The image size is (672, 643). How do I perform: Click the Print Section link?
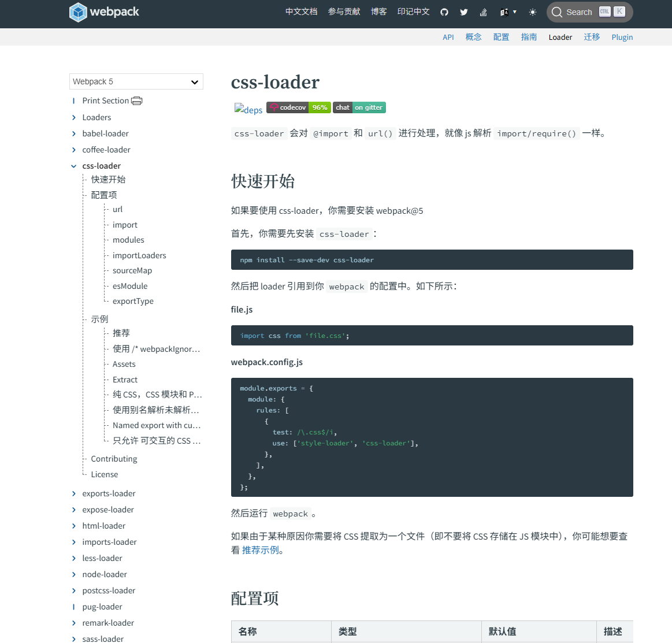coord(105,101)
